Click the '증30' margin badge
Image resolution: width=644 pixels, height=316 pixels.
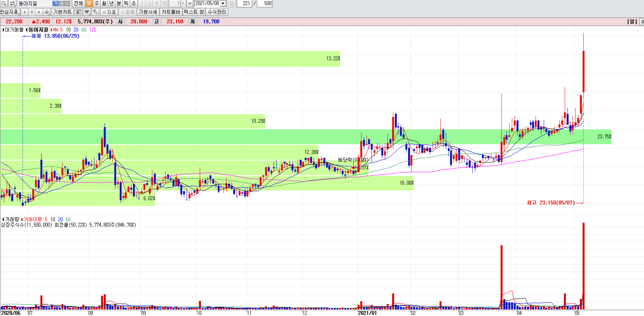point(64,3)
